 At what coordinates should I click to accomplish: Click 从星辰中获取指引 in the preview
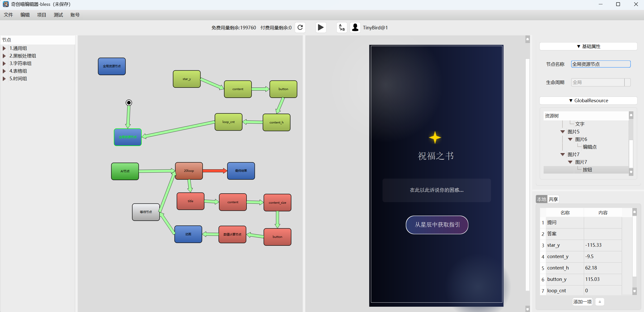[x=437, y=225]
